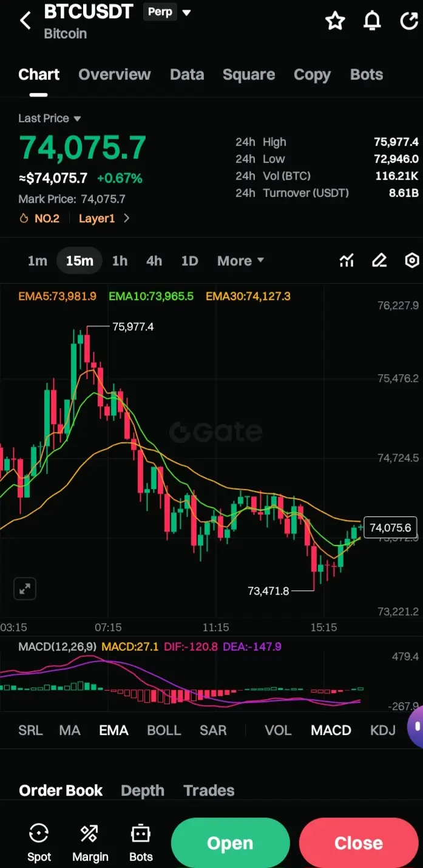
Task: Open the BTCUSDT pair selector dropdown
Action: [186, 13]
